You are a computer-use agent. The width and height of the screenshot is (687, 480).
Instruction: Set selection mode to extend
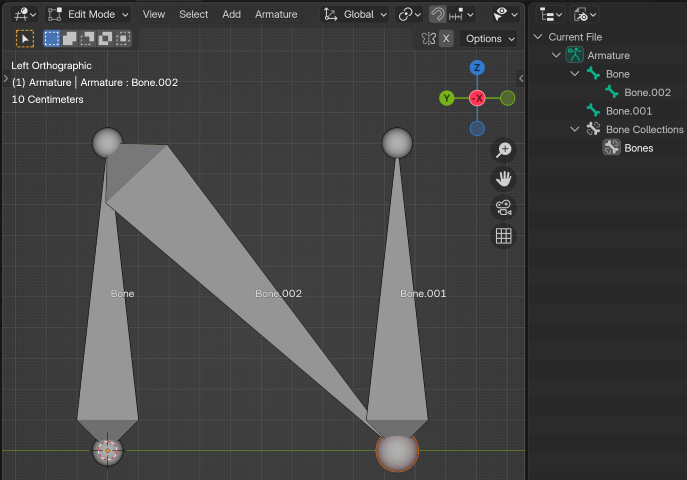click(70, 39)
